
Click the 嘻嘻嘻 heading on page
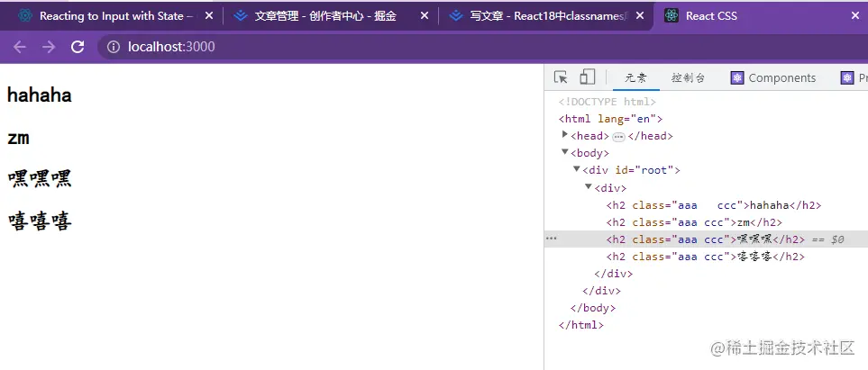point(40,221)
